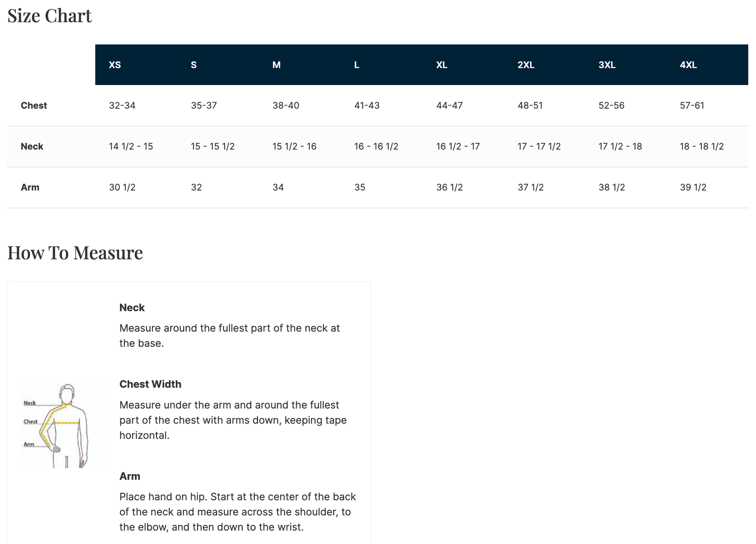Click the 'Place hand on hip' paragraph
This screenshot has height=544, width=756.
(x=237, y=512)
